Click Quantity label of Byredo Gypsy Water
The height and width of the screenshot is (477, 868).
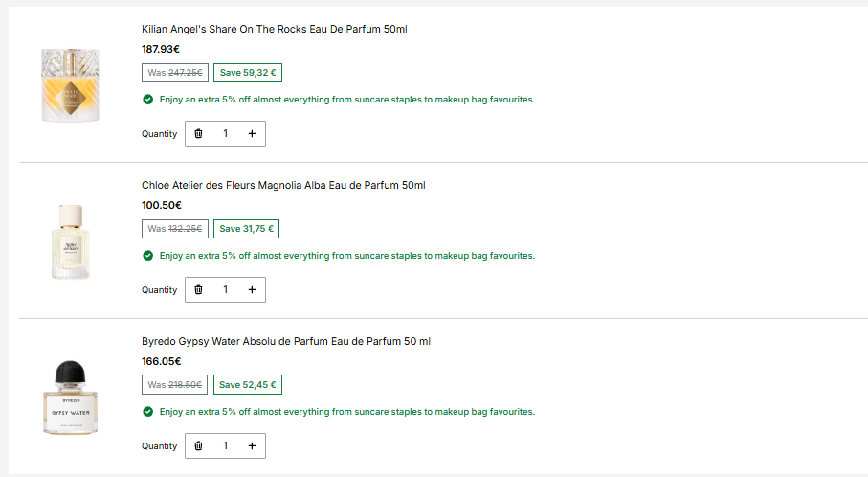[160, 446]
